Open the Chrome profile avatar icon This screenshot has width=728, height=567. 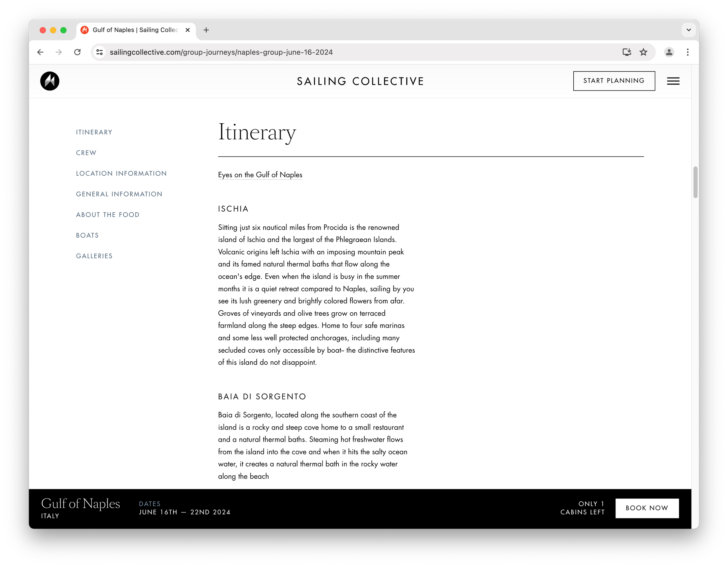[669, 52]
